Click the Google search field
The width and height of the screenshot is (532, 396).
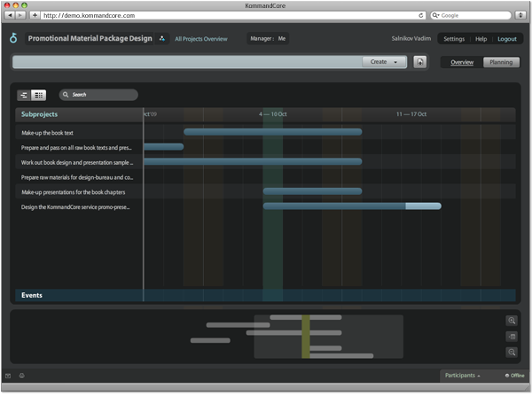click(471, 15)
